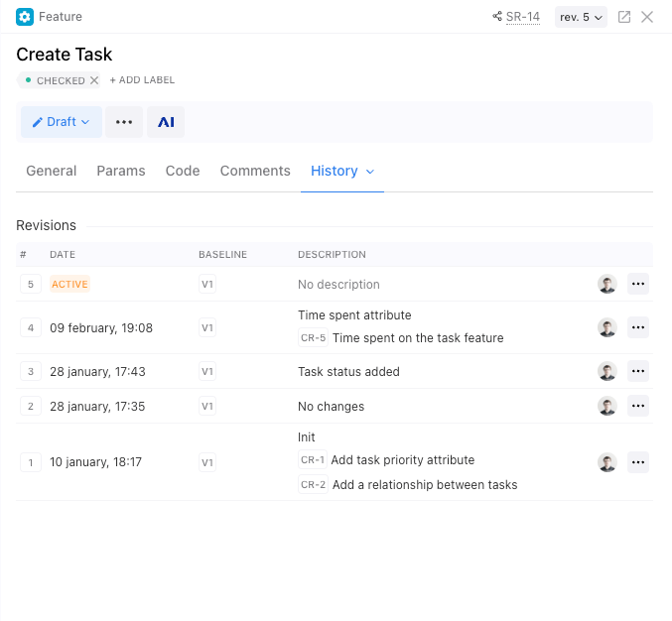Launch the AI assistant button
The image size is (672, 621).
[x=166, y=122]
